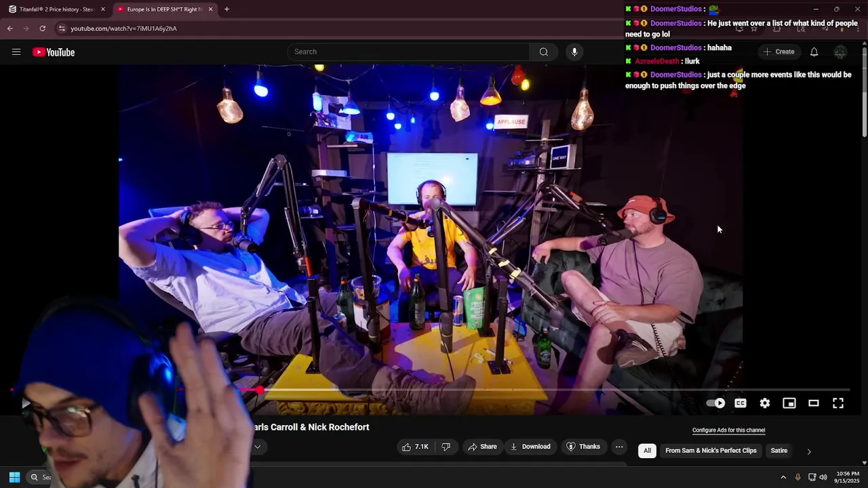868x488 pixels.
Task: Click the YouTube search field
Action: [409, 52]
